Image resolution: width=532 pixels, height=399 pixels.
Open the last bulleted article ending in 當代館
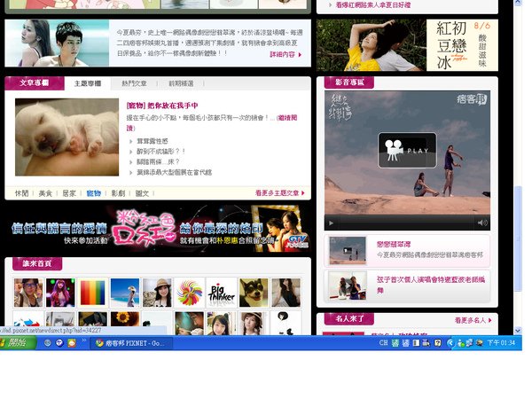point(174,172)
